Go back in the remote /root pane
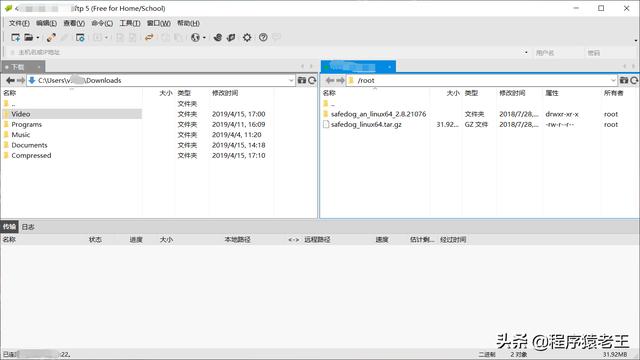 (x=330, y=80)
